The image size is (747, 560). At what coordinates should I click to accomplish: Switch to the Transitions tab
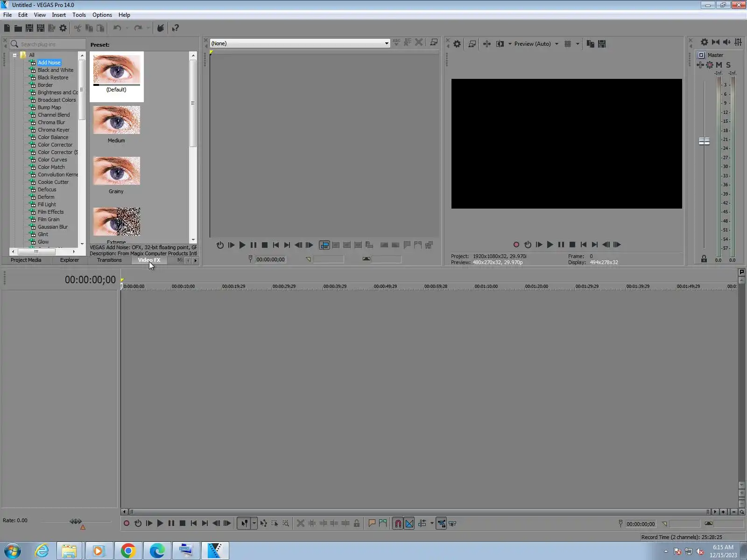pos(109,260)
